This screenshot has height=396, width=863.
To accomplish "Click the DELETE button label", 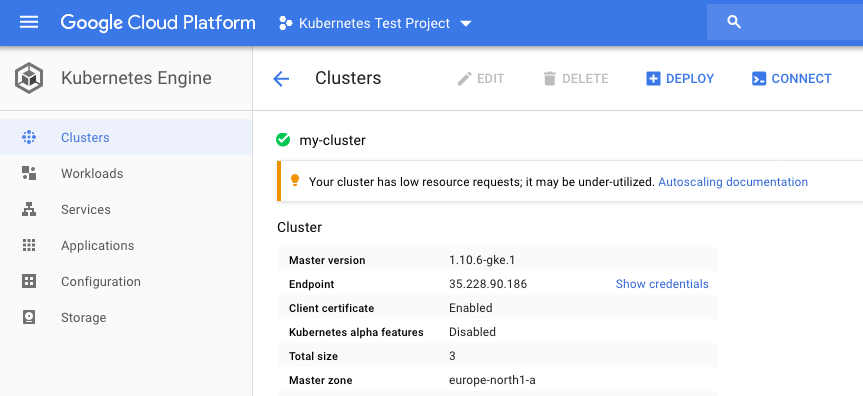I will coord(585,79).
